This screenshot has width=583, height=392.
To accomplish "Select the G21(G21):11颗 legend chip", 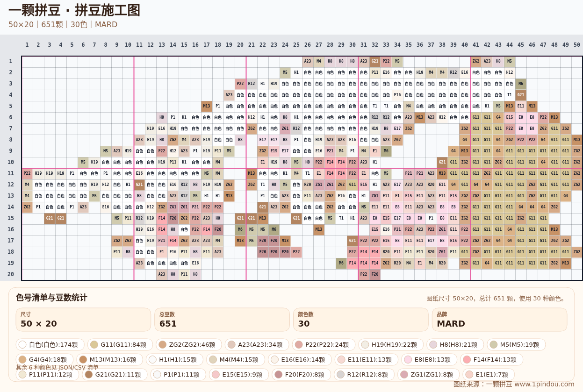I will (x=115, y=375).
